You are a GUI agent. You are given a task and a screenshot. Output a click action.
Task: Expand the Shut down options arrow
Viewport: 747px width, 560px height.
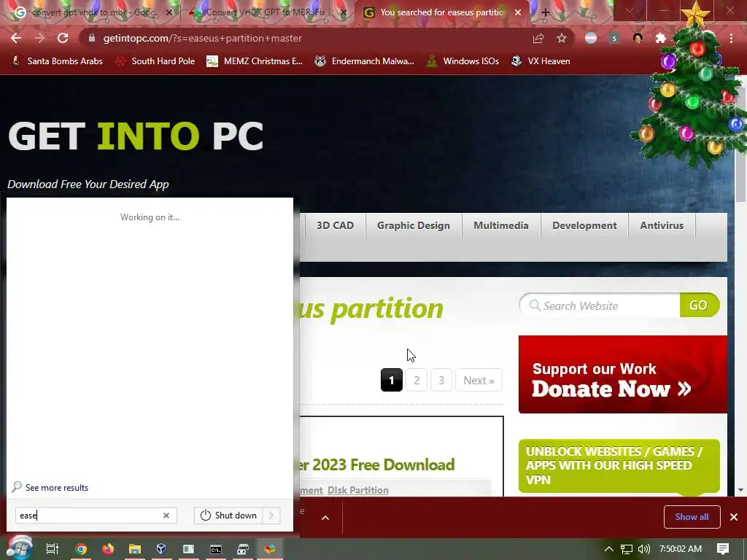[271, 516]
